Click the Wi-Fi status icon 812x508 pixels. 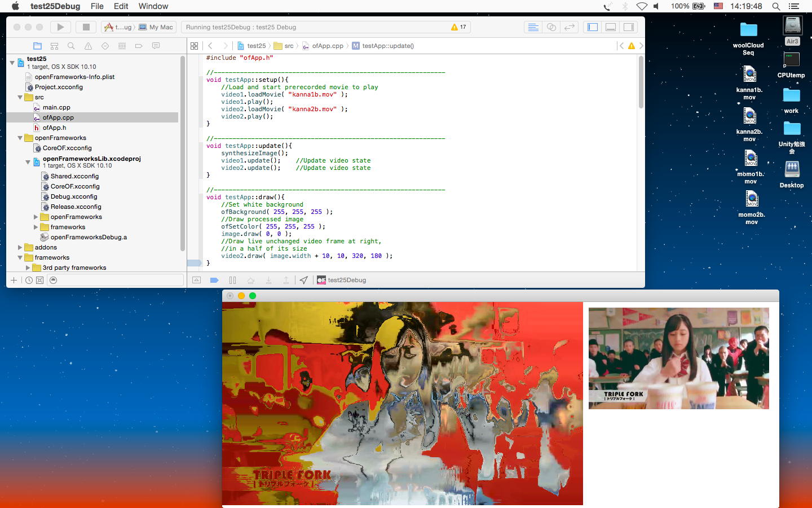[x=642, y=6]
